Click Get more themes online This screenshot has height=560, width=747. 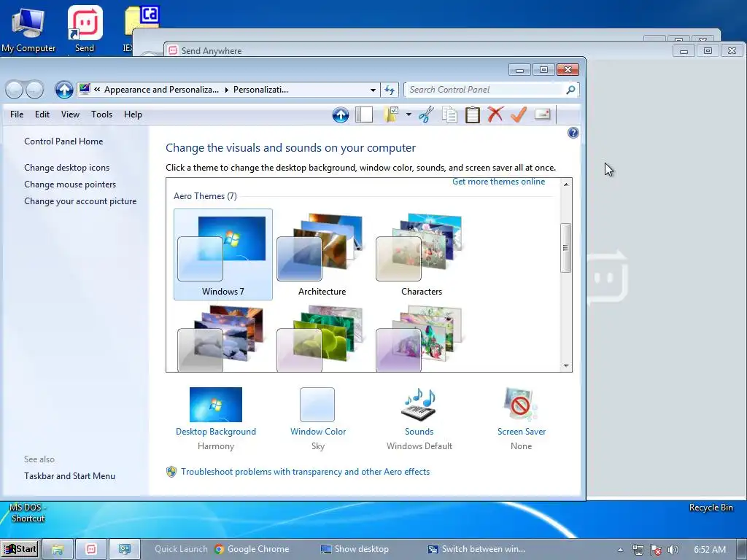coord(498,182)
